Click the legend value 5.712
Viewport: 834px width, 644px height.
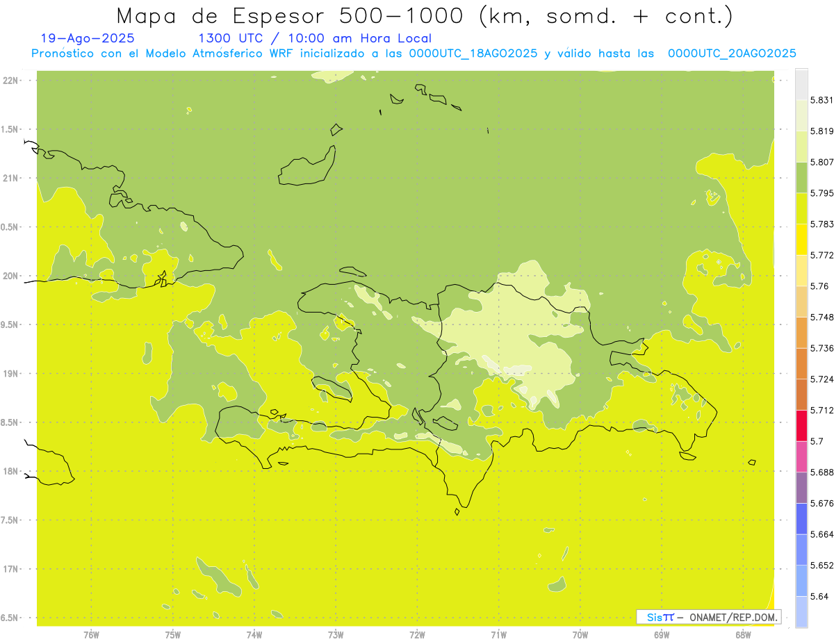pyautogui.click(x=821, y=411)
